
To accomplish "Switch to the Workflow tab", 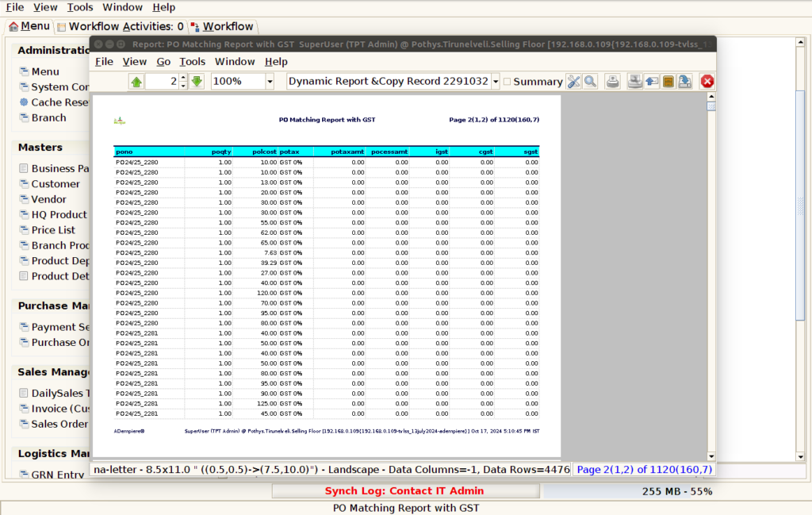I will tap(222, 26).
